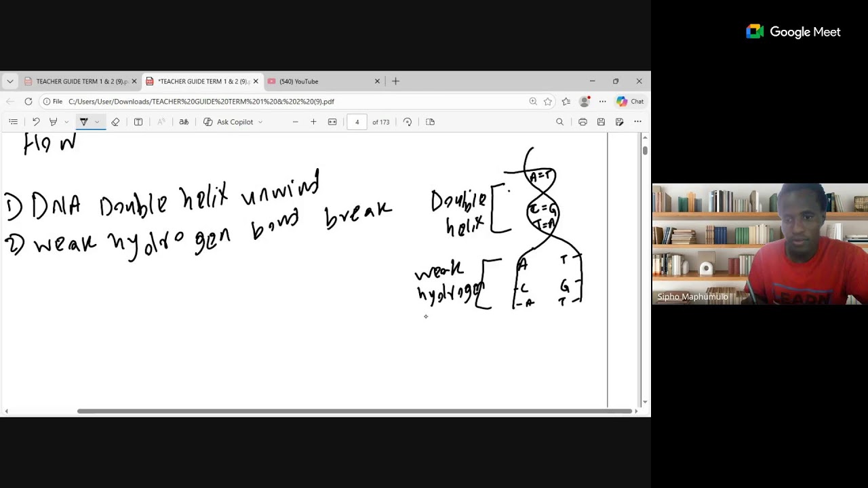
Task: Select Sipho Maphumulo's video tile
Action: point(759,244)
